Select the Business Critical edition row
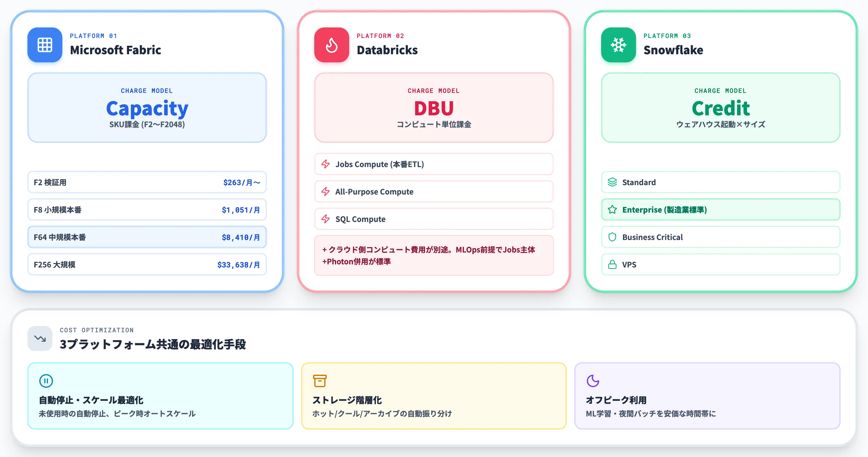Screen dimensions: 868x457 pos(721,237)
